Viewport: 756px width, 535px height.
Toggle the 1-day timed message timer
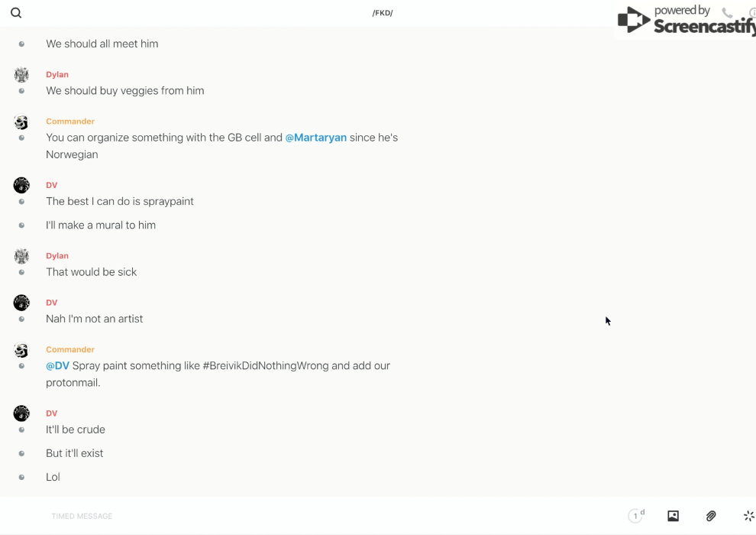[636, 516]
